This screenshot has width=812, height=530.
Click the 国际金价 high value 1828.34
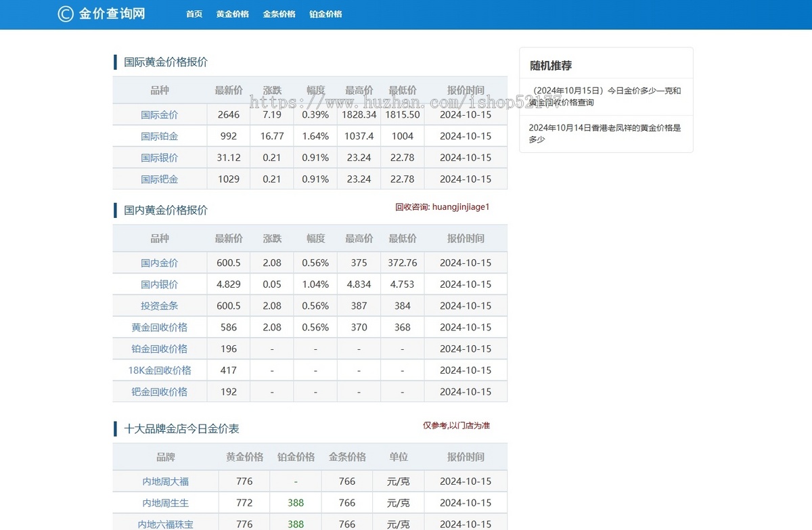[359, 115]
